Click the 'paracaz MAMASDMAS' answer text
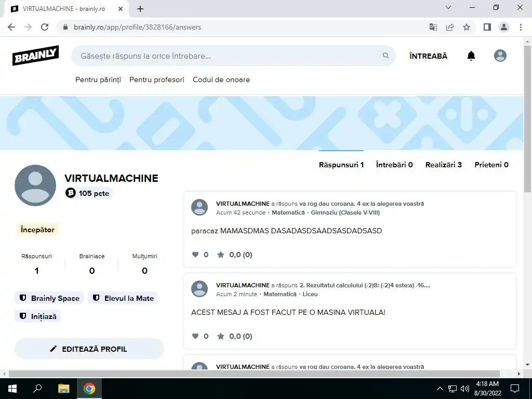 (x=286, y=231)
